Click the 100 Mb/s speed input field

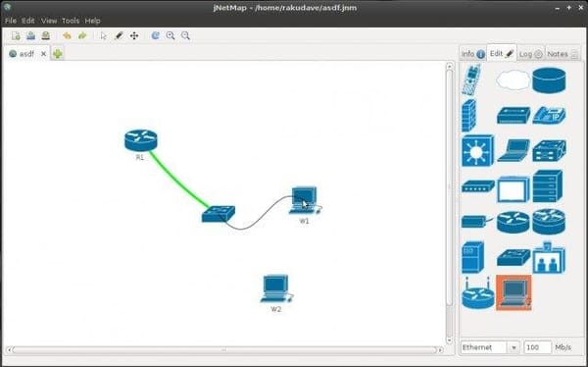coord(538,347)
